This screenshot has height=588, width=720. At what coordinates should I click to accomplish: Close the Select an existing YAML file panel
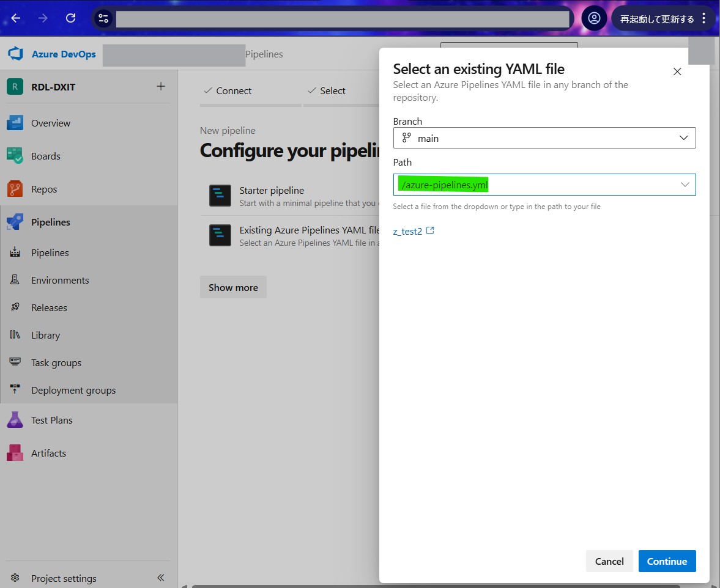[677, 72]
